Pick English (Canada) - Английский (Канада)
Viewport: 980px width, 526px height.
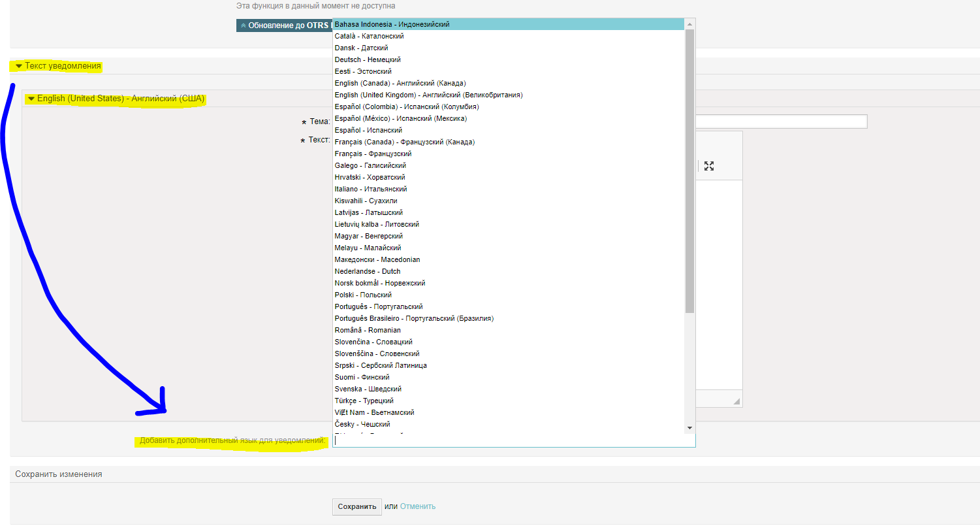coord(509,83)
